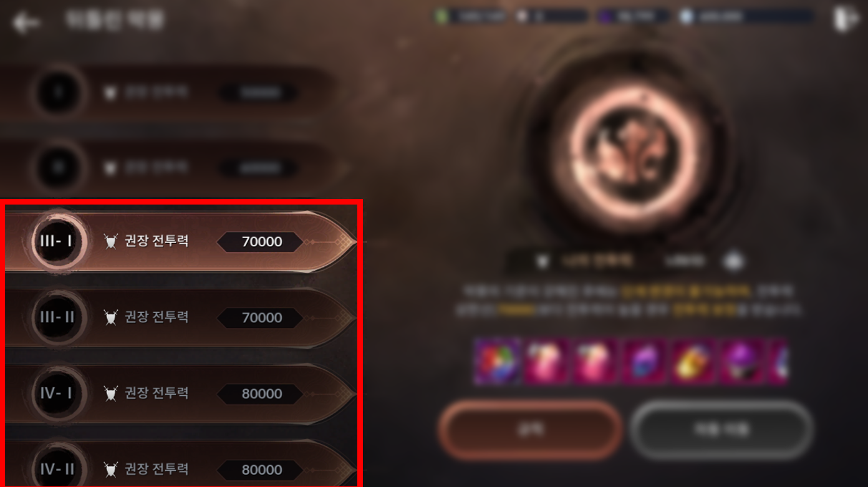Open the round info icon beside combat power
Viewport: 868px width, 487px height.
coord(734,261)
